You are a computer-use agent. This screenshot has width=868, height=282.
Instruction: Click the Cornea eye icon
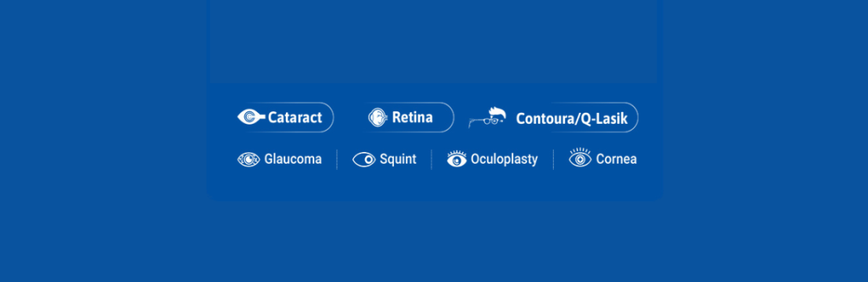[x=580, y=158]
